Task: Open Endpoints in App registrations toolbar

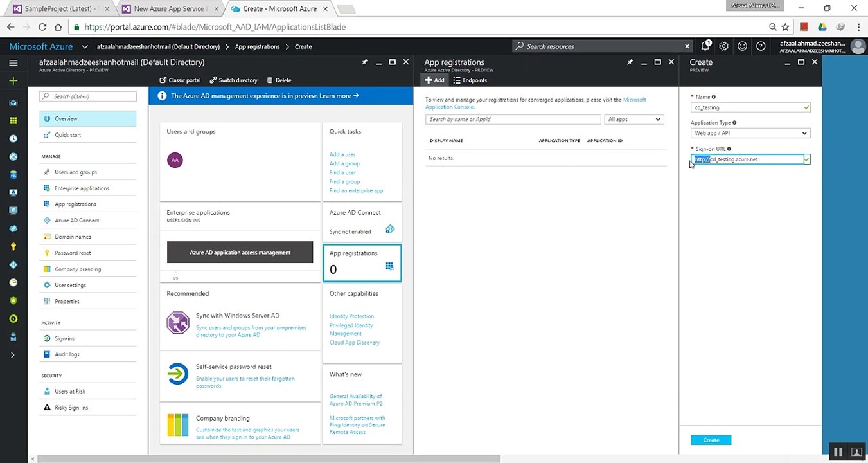Action: pos(470,80)
